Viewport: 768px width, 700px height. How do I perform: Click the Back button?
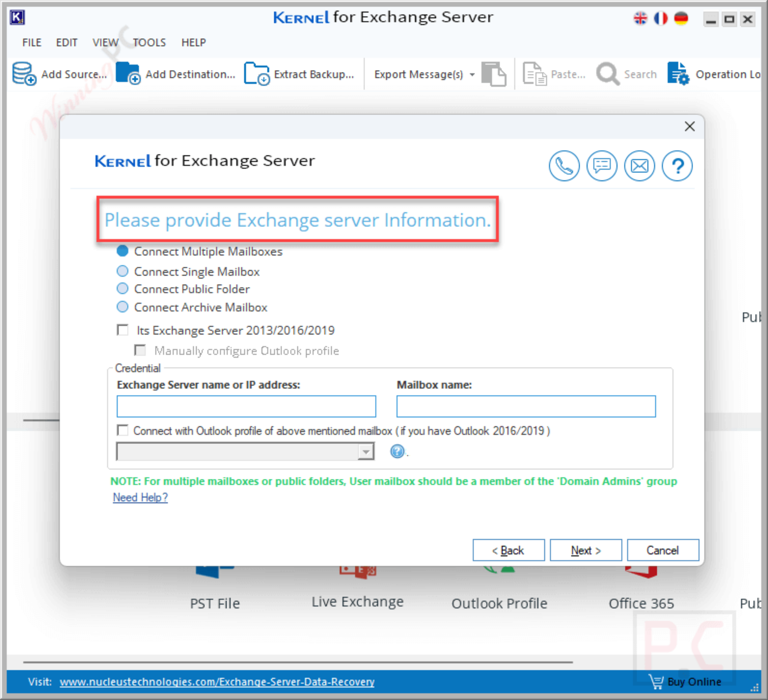[508, 550]
